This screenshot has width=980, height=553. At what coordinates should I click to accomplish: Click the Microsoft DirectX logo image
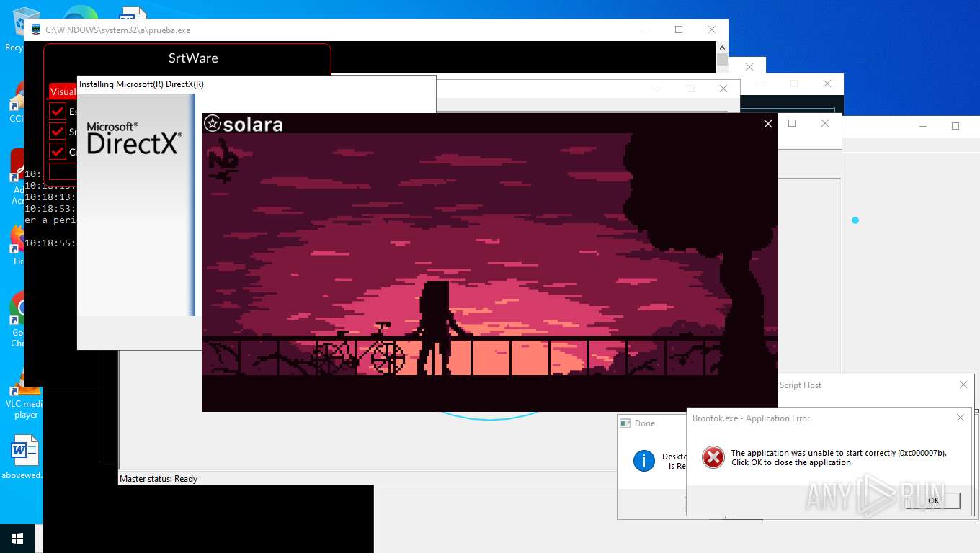click(x=134, y=138)
